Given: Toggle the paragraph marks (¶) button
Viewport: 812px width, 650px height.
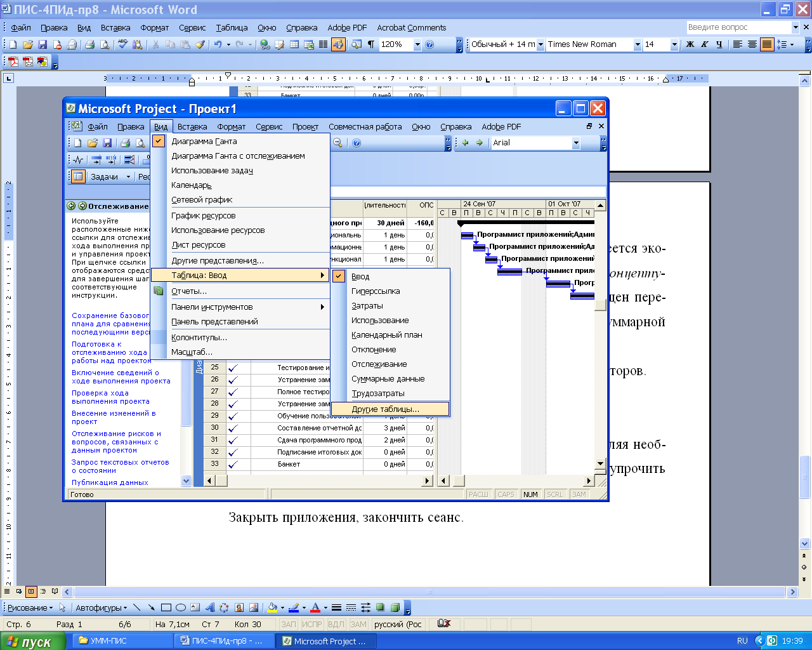Looking at the screenshot, I should (x=371, y=44).
